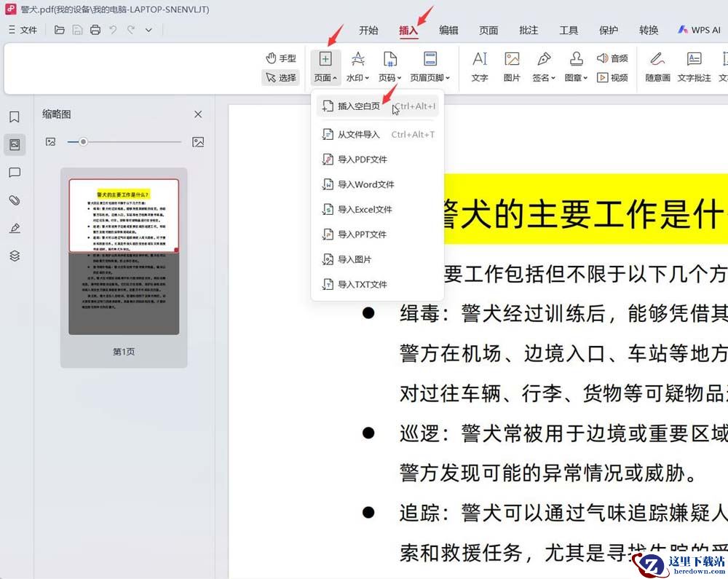Click the smaller thumbnail size icon
The height and width of the screenshot is (579, 728).
(51, 142)
